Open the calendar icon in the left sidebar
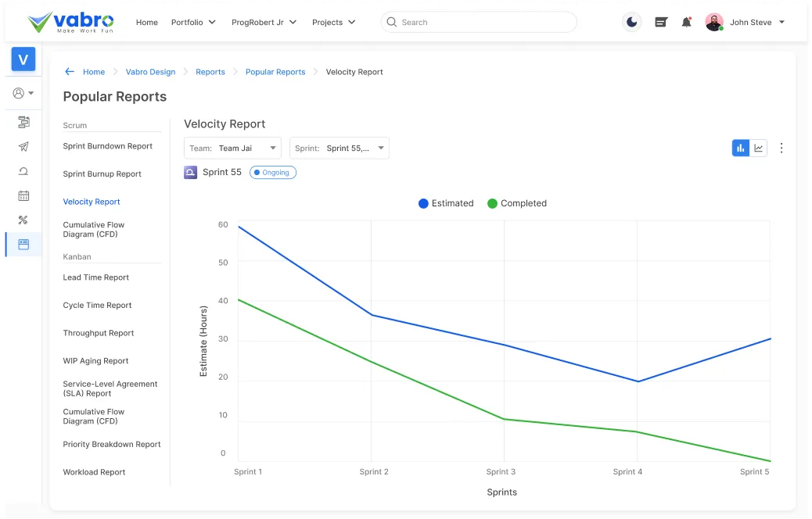812x519 pixels. (23, 195)
